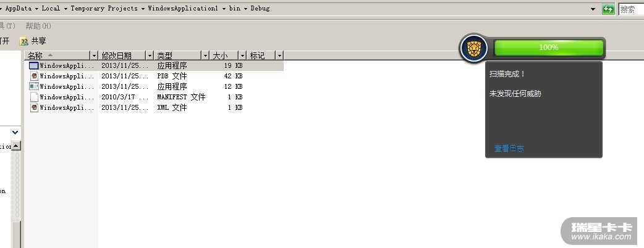Collapse the left pane chevron section
Viewport: 644px width, 248px height.
coord(15,133)
